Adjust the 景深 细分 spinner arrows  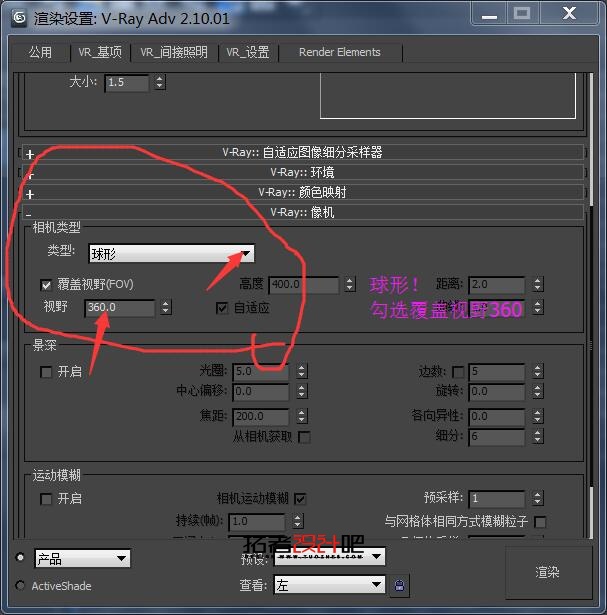[x=538, y=437]
